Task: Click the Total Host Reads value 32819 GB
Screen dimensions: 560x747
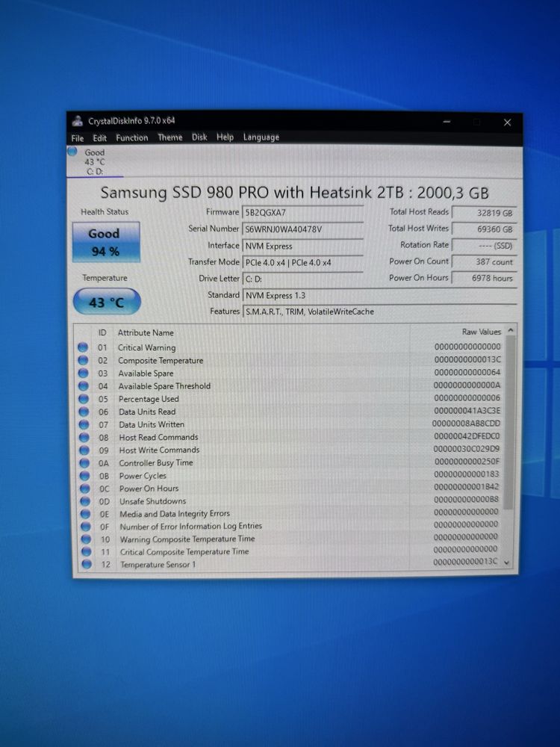Action: click(x=484, y=213)
